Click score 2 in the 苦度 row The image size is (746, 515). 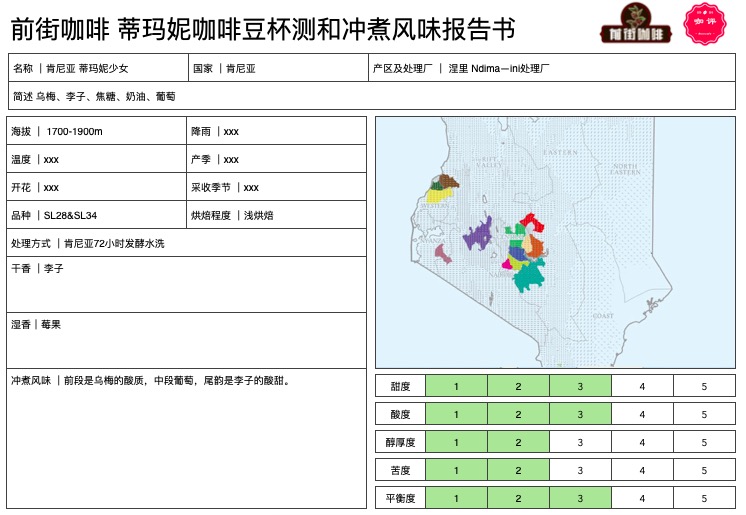tap(519, 470)
